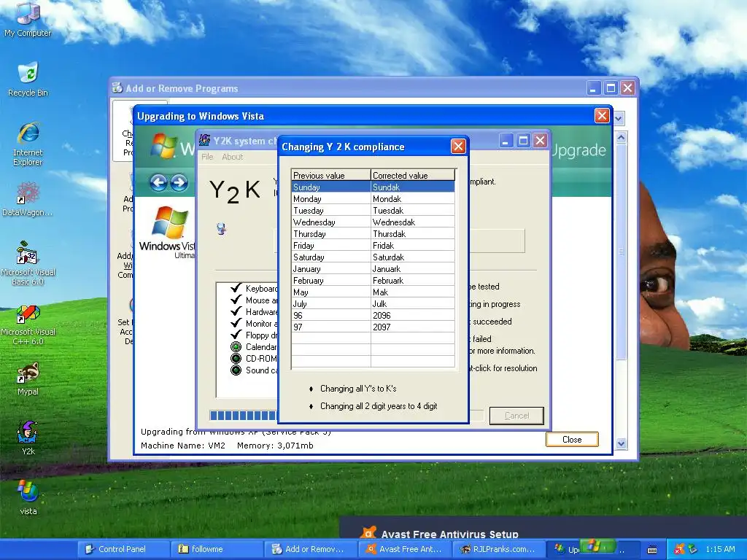Click the Corrected value column header
Screen dimensions: 747x560
coord(413,175)
